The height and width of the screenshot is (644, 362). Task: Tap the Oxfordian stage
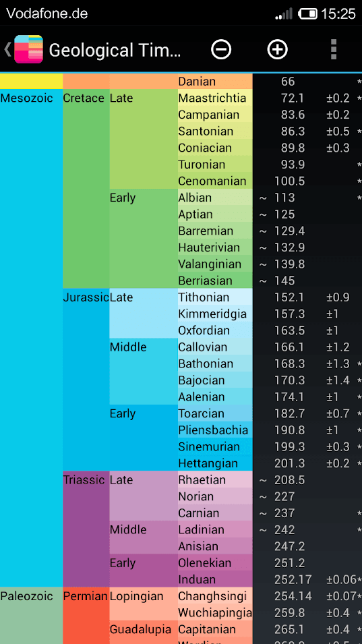pyautogui.click(x=215, y=330)
